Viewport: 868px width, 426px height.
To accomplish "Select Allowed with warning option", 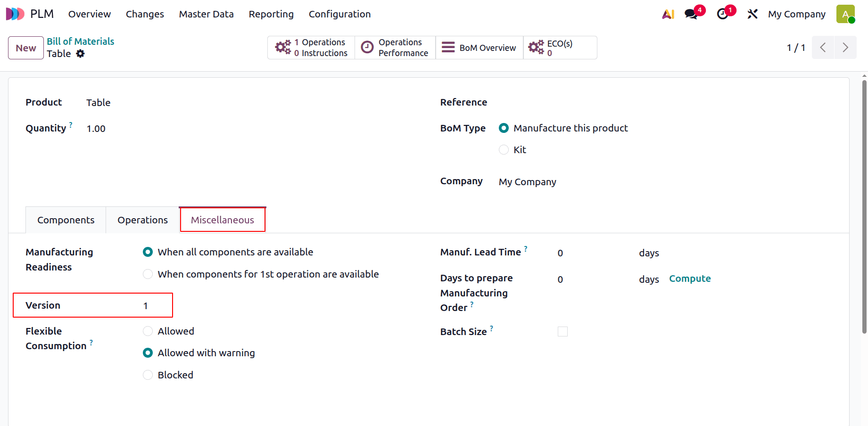I will coord(148,353).
